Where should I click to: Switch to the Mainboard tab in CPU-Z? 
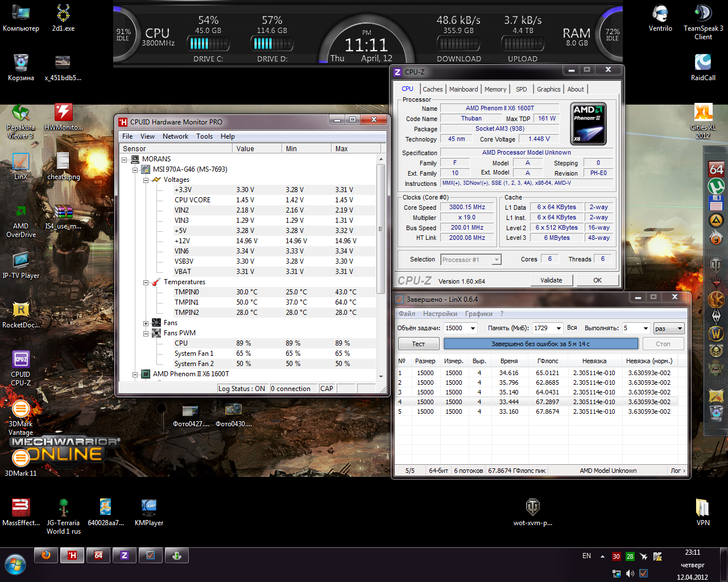464,89
